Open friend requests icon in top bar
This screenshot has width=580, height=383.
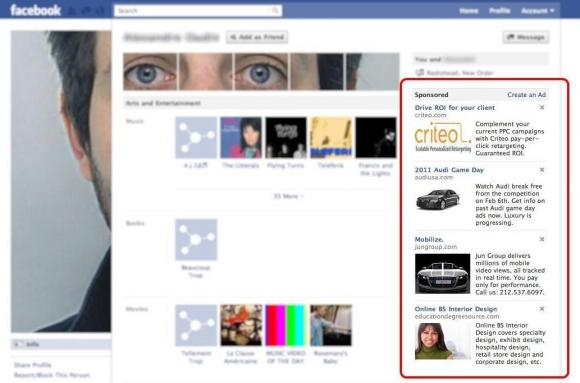(x=72, y=11)
